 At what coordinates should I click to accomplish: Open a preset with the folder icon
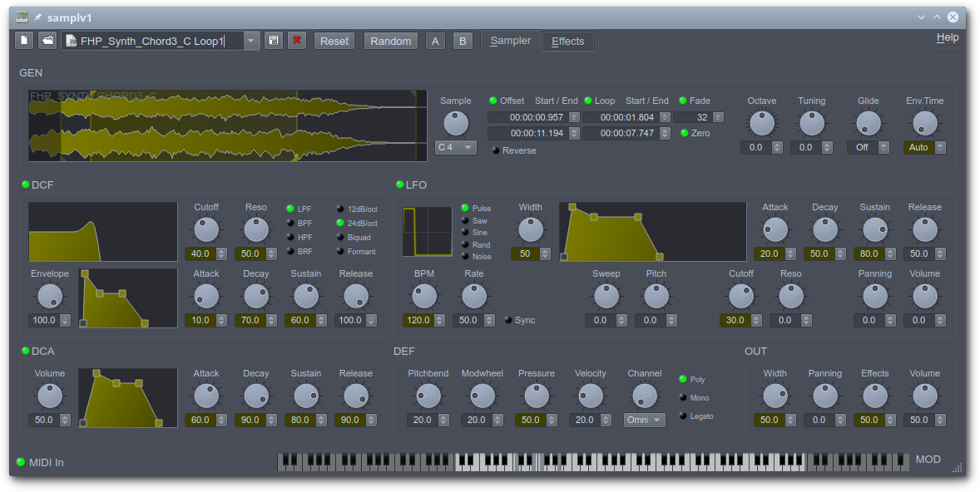[47, 41]
